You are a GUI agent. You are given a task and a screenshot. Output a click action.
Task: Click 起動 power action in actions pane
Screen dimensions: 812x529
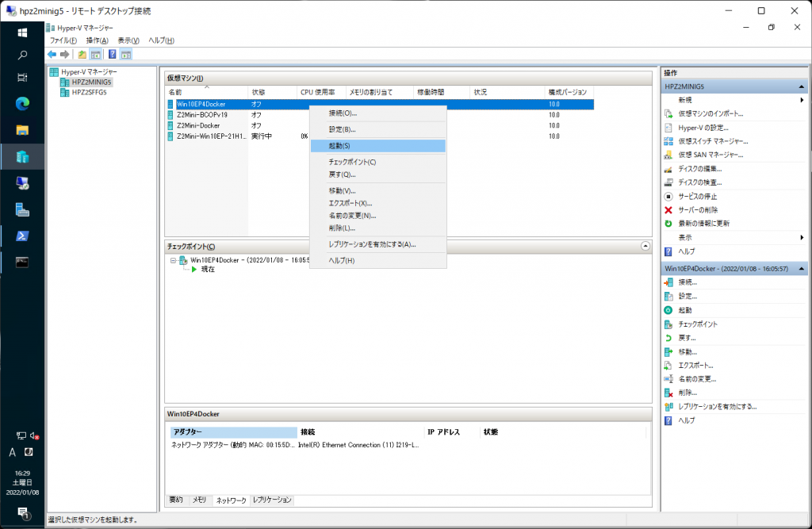click(x=684, y=310)
